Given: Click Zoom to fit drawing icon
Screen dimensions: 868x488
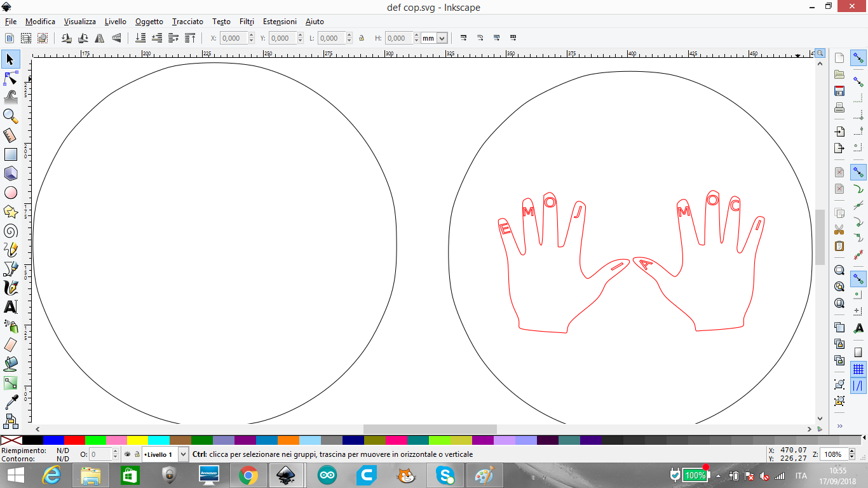Looking at the screenshot, I should 839,287.
